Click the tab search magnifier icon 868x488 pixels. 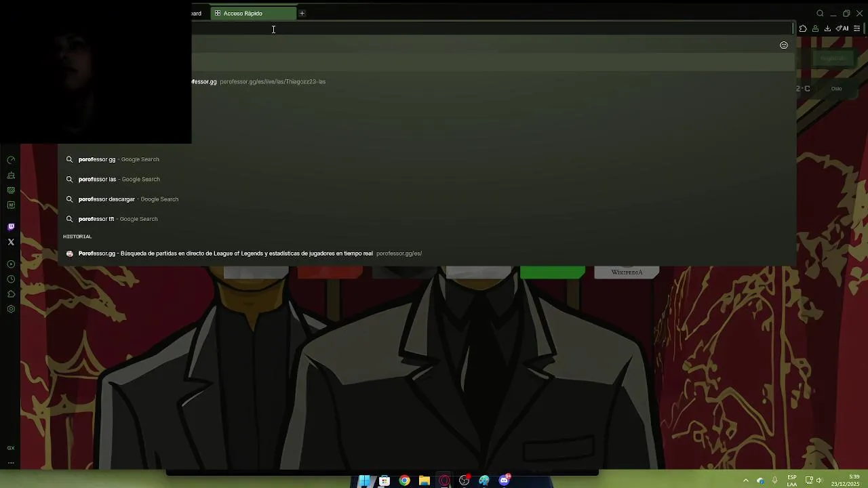click(820, 14)
